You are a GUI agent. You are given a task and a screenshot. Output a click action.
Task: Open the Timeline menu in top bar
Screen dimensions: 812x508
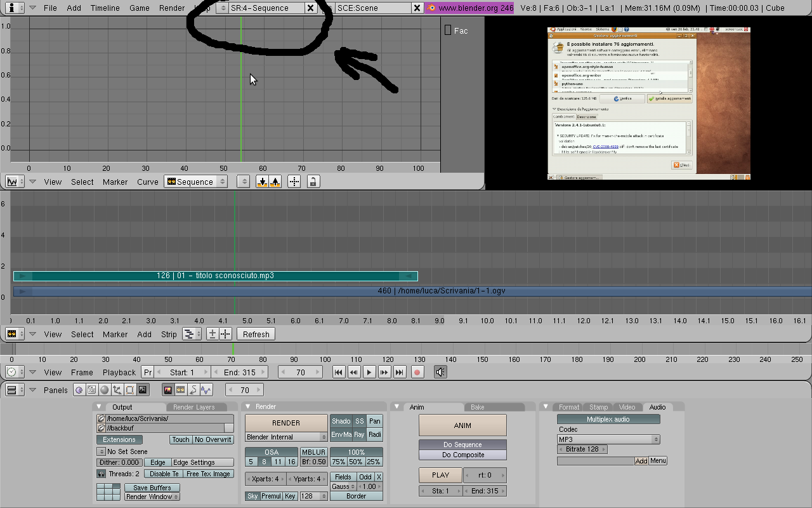pos(105,8)
